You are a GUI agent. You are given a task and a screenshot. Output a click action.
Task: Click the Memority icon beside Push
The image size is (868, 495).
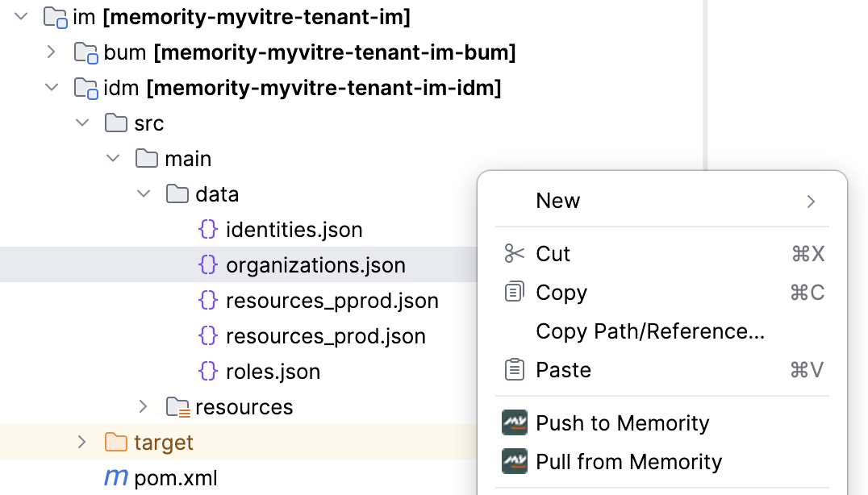[515, 422]
